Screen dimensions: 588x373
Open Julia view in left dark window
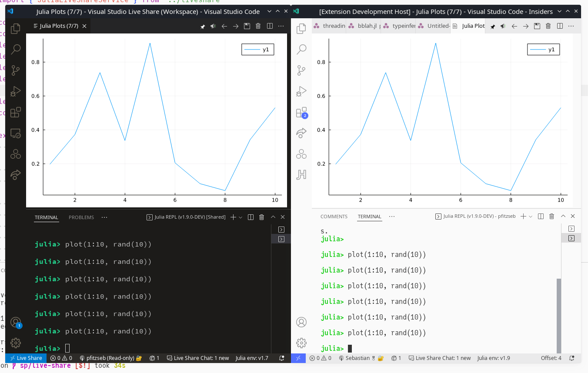pyautogui.click(x=16, y=154)
